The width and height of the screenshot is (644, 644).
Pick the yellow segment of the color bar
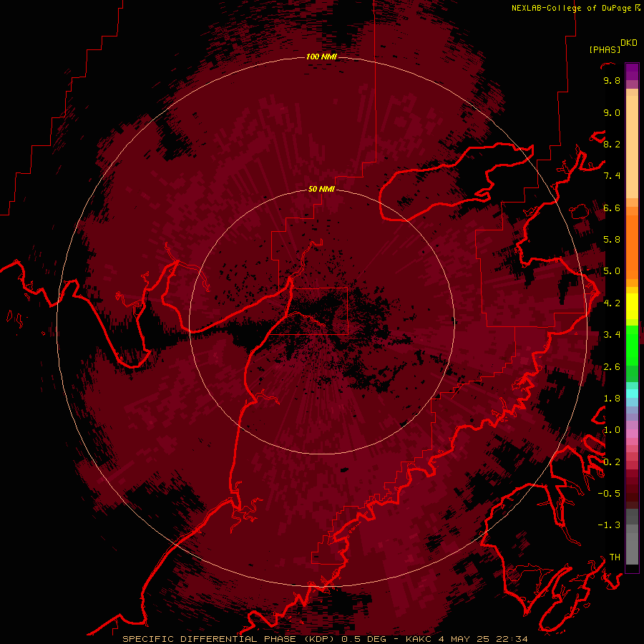632,306
